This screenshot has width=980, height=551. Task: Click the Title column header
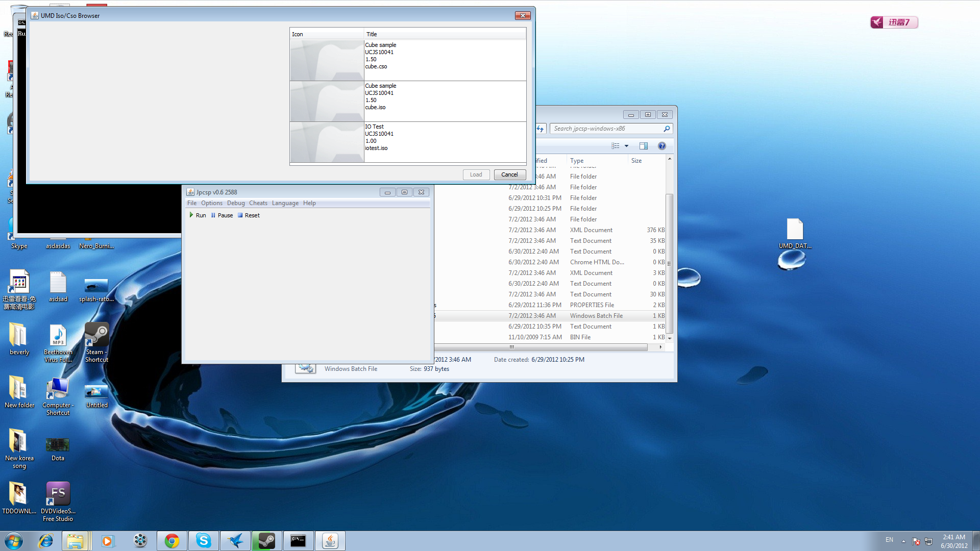444,34
